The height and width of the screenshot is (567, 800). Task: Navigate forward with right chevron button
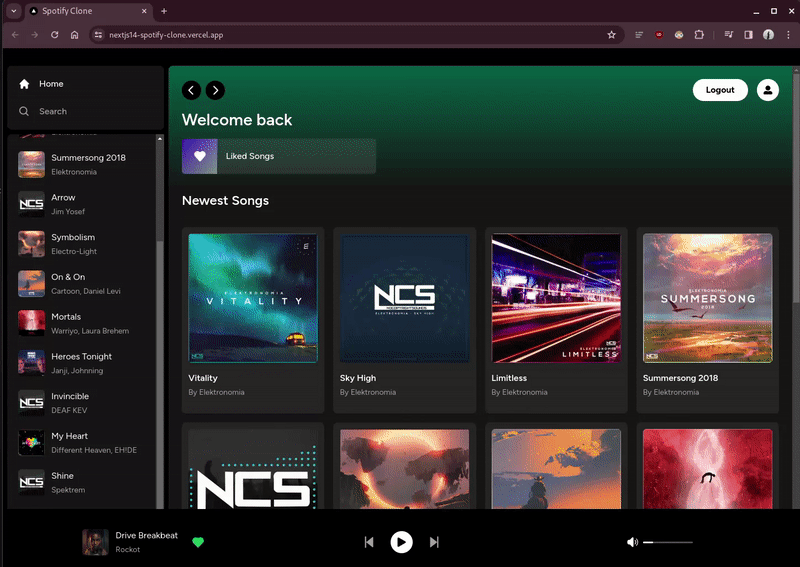tap(215, 90)
